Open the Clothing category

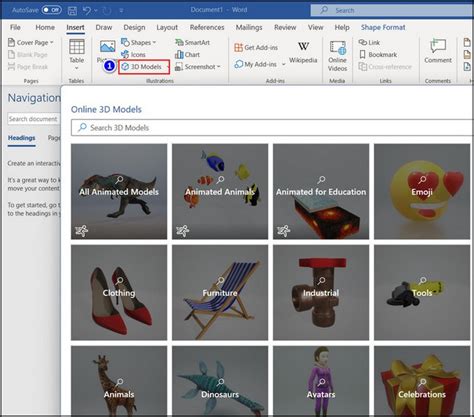[119, 293]
